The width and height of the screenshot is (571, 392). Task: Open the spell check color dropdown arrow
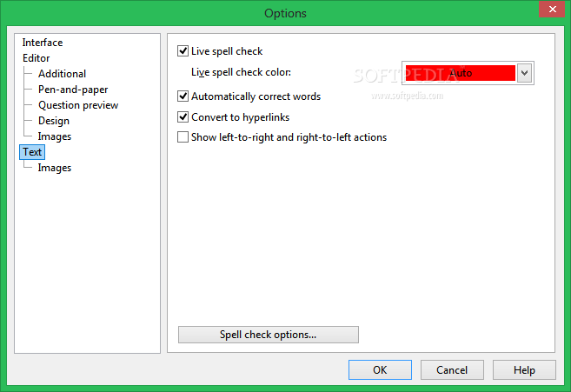[524, 73]
